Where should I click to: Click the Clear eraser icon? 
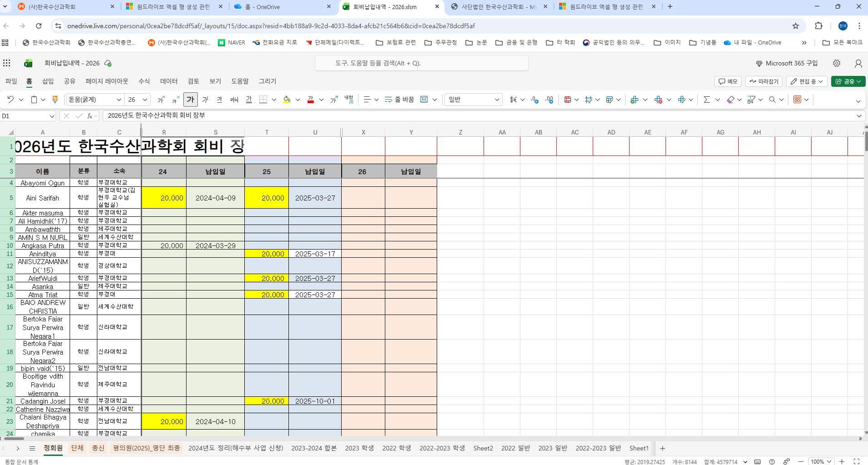pyautogui.click(x=730, y=100)
